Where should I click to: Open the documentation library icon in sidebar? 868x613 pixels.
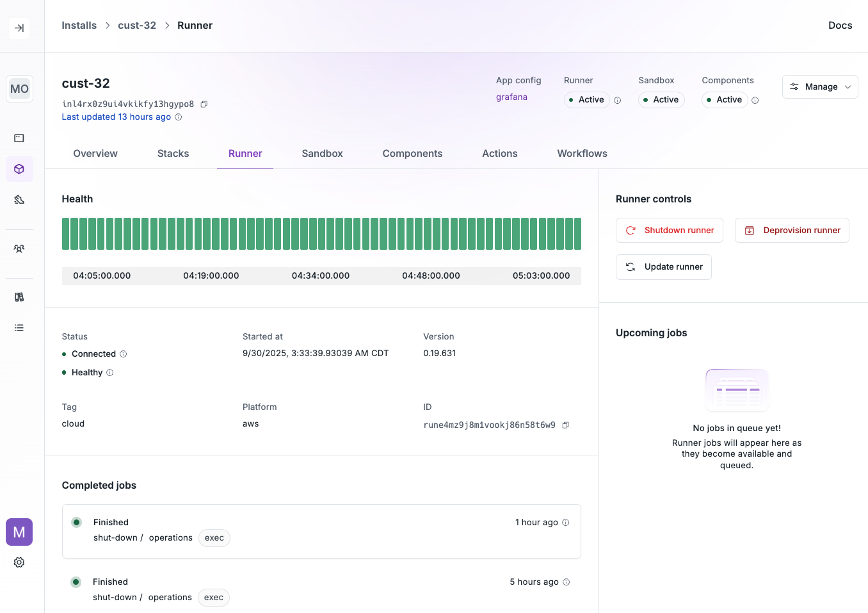[19, 297]
